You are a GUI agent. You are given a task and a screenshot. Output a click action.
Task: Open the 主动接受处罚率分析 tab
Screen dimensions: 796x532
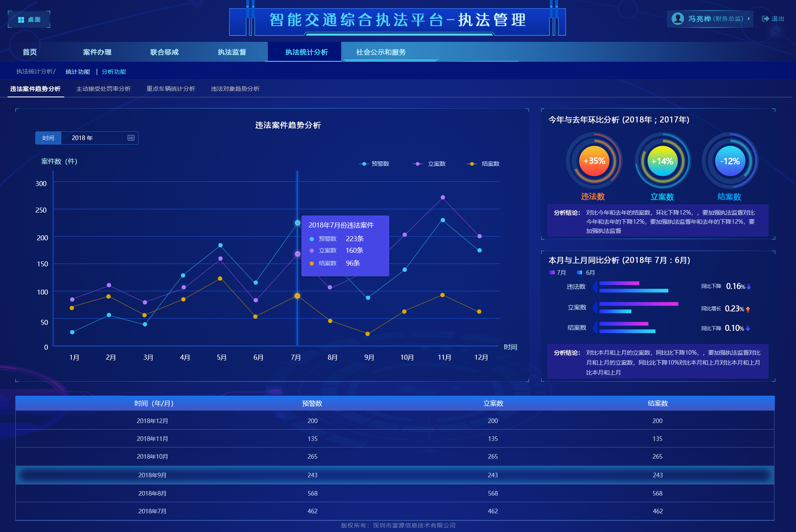104,89
